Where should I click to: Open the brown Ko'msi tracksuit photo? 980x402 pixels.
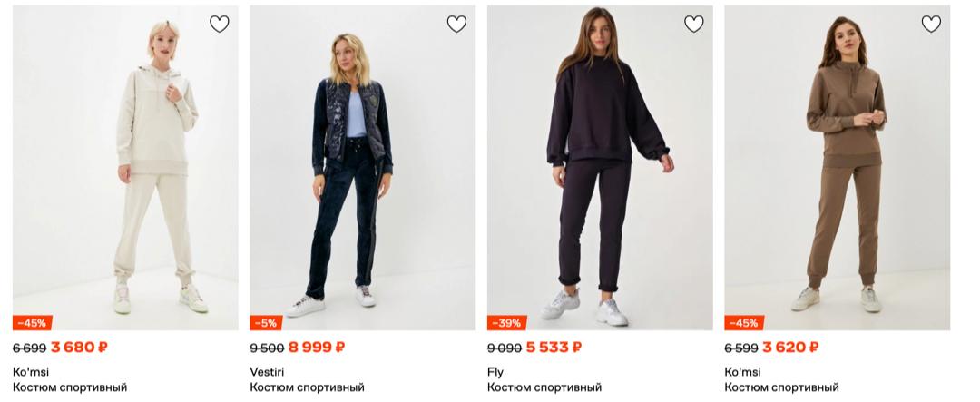tap(837, 168)
